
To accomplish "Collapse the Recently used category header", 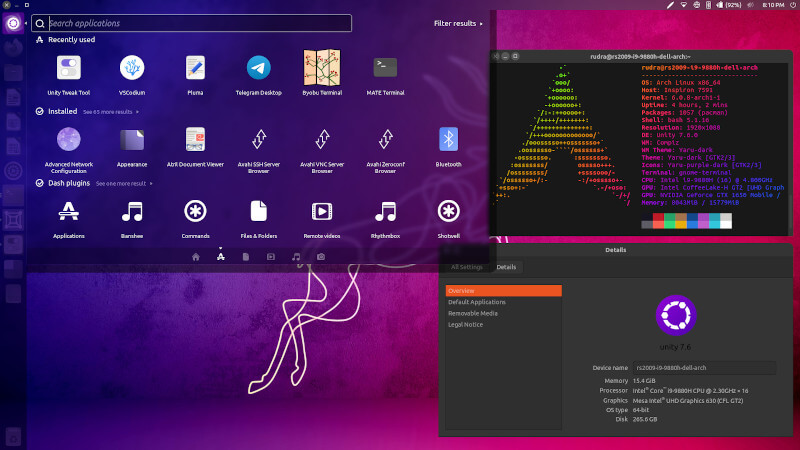I will (x=65, y=40).
